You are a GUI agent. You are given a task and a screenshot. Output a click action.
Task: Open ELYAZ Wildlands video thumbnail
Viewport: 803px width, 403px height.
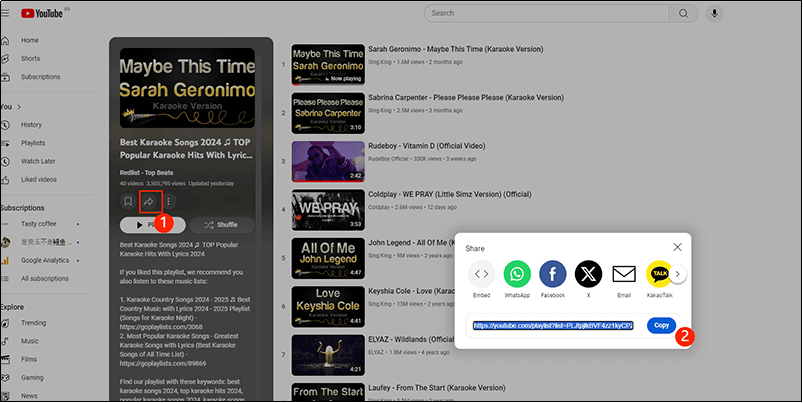328,355
